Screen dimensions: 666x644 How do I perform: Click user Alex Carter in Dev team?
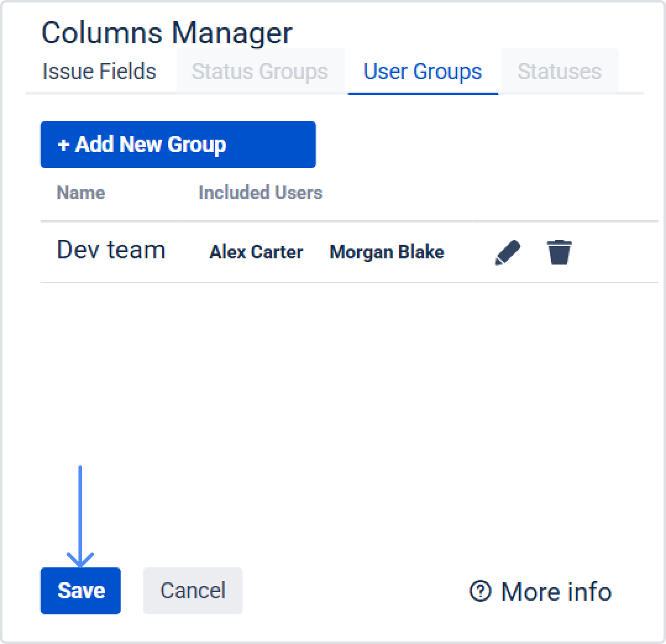coord(256,252)
